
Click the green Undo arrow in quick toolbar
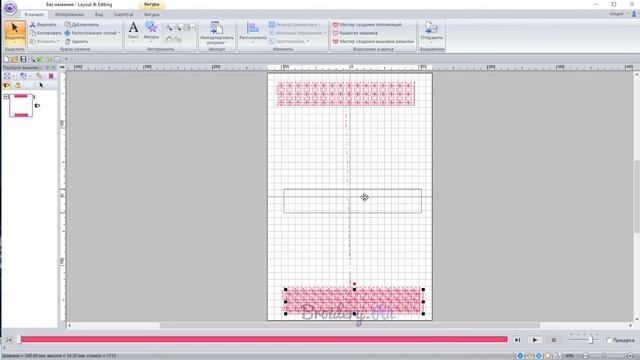pos(40,60)
